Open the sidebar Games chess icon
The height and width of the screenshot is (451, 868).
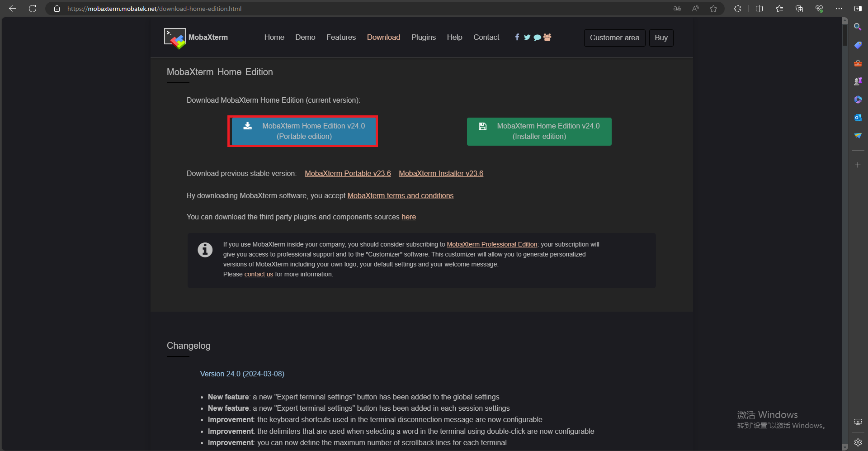[858, 81]
